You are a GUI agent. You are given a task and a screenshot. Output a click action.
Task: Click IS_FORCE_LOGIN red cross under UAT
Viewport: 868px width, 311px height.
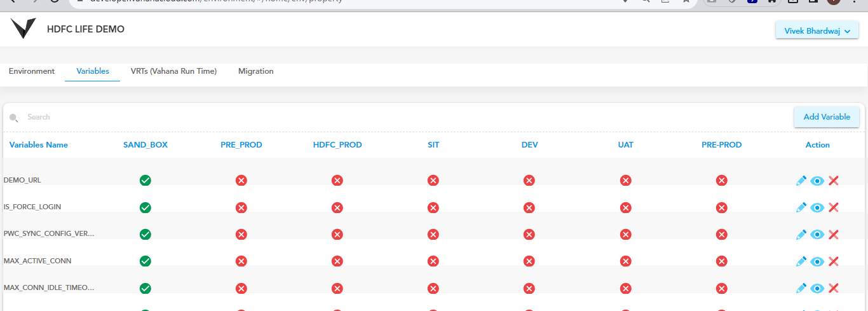coord(626,207)
